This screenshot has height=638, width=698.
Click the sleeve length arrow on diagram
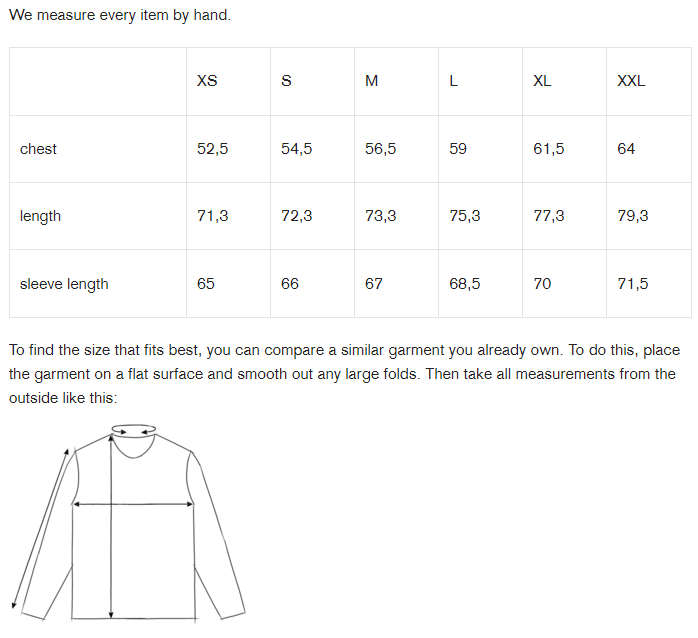click(x=41, y=528)
